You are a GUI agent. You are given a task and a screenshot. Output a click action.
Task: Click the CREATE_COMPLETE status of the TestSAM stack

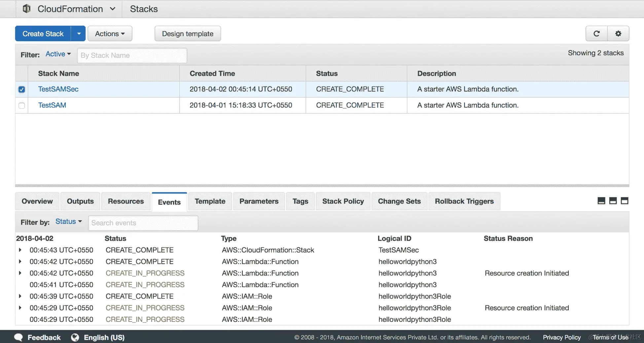tap(350, 105)
